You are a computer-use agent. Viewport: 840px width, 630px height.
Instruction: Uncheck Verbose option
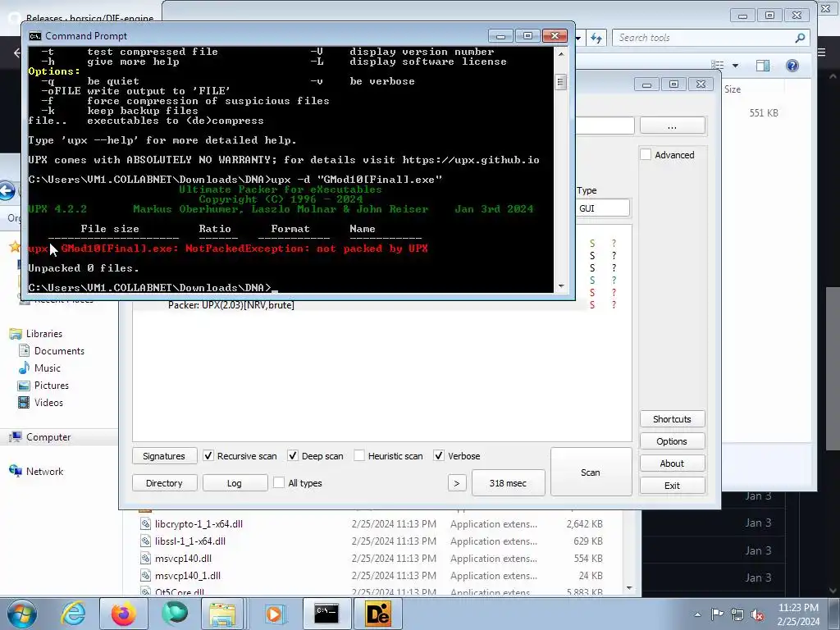(439, 456)
